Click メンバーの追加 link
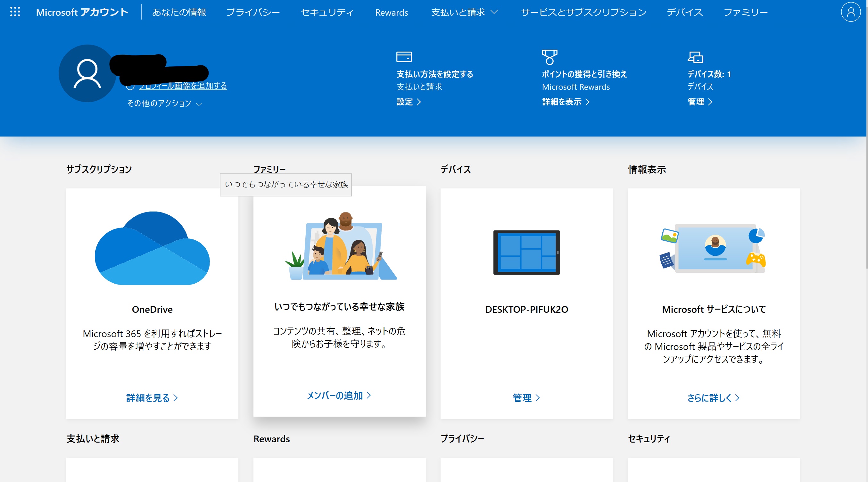868x482 pixels. click(339, 395)
